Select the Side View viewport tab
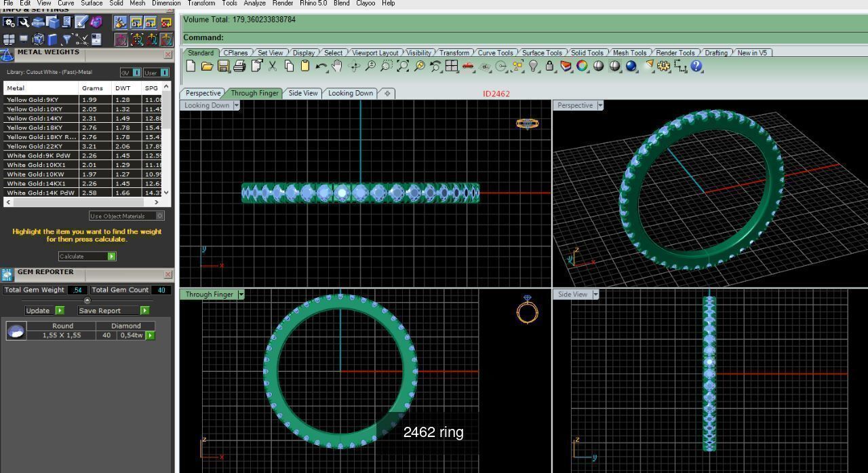This screenshot has width=868, height=473. (303, 93)
